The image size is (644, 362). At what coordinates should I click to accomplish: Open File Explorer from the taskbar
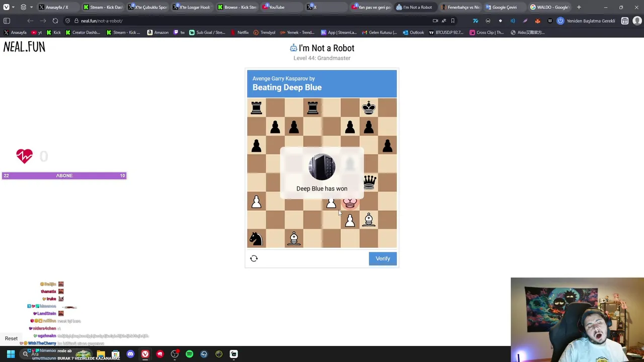pos(101,354)
